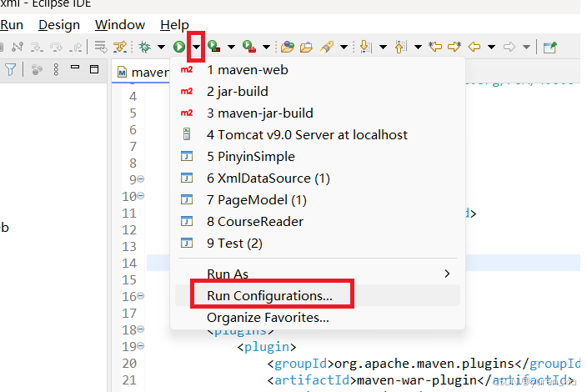The width and height of the screenshot is (587, 392).
Task: Click 'maven-war-plugin' text on line 21
Action: click(x=417, y=380)
